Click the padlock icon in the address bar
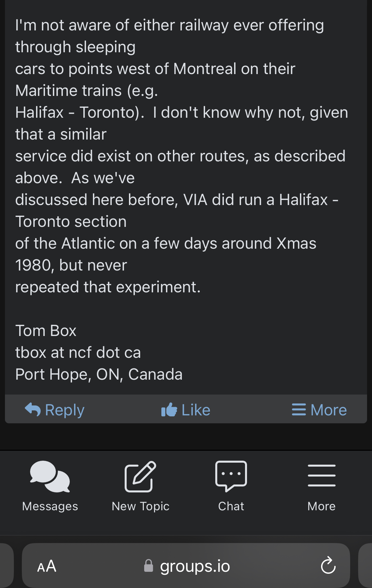The image size is (372, 588). point(149,566)
